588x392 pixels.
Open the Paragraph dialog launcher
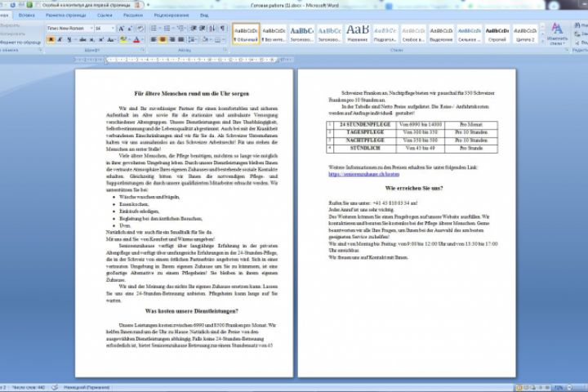[225, 50]
